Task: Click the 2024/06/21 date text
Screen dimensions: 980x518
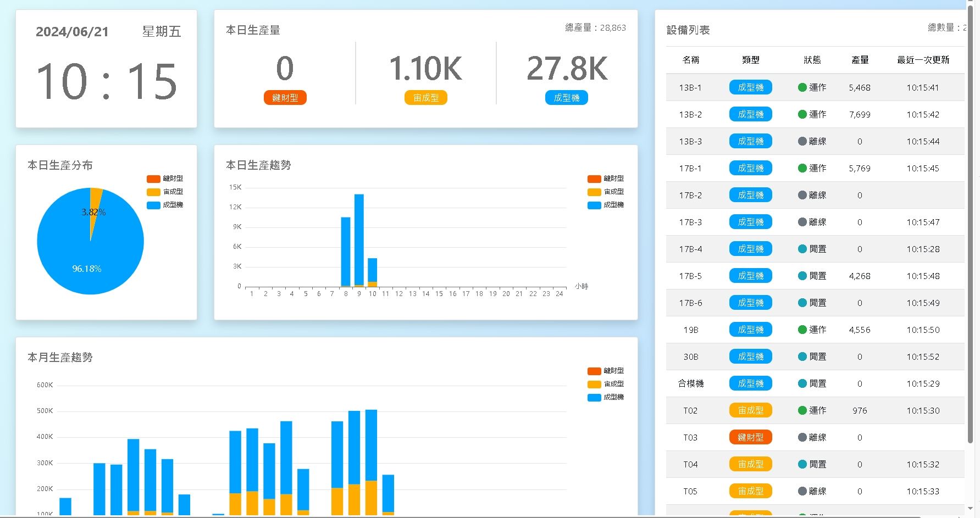Action: [72, 32]
